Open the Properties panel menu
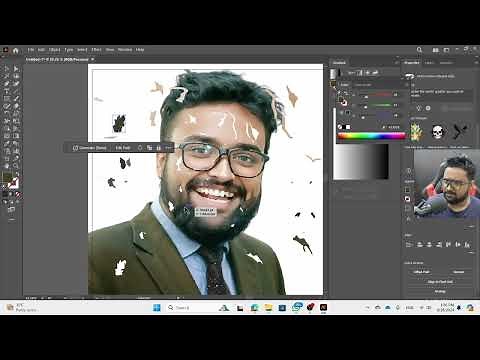This screenshot has width=480, height=360. pyautogui.click(x=476, y=63)
